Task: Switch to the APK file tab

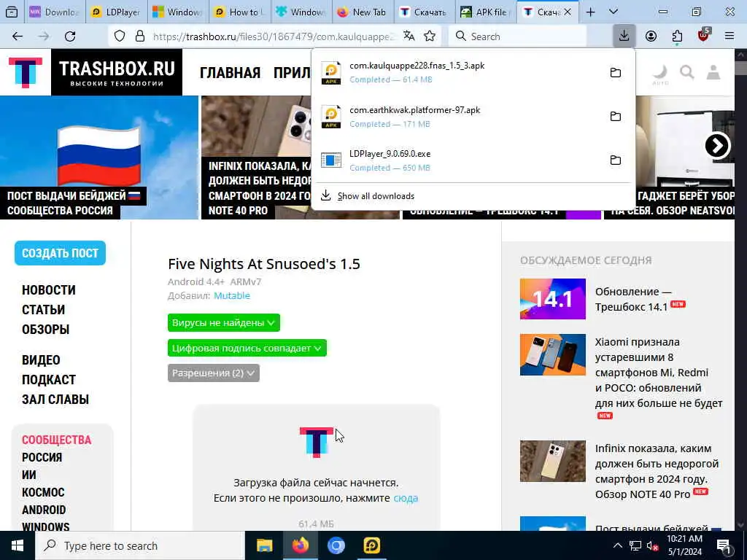Action: tap(486, 12)
